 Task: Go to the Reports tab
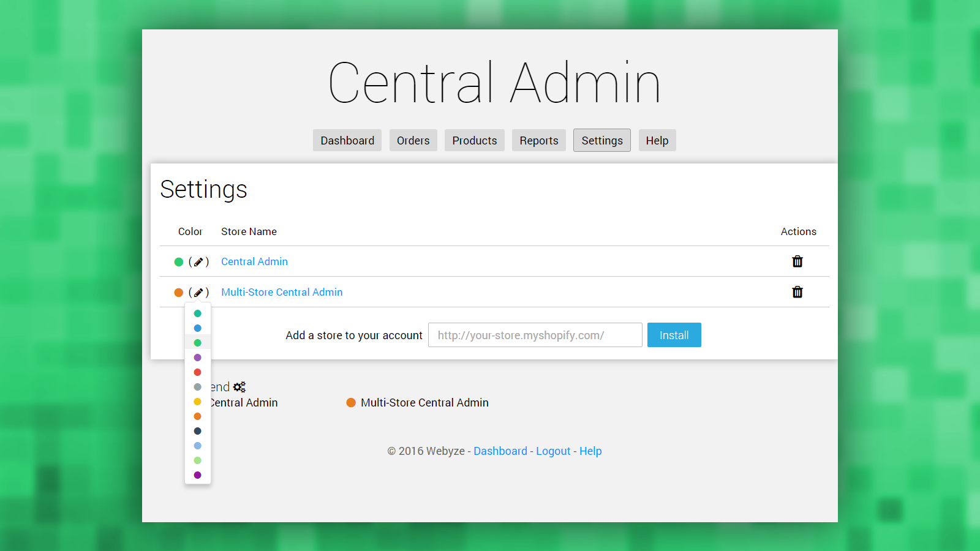(x=539, y=141)
